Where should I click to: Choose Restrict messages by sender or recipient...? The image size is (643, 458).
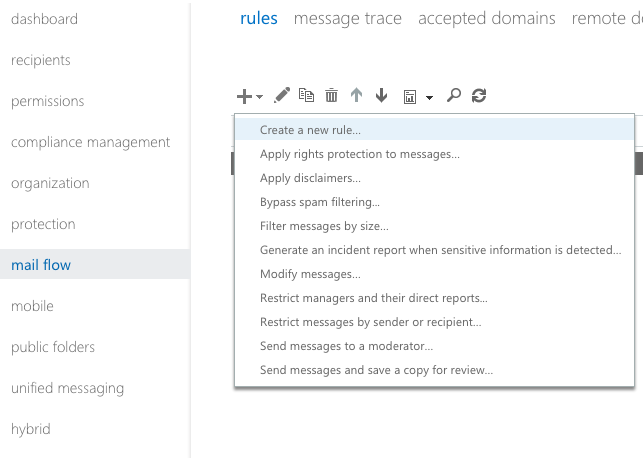click(434, 322)
